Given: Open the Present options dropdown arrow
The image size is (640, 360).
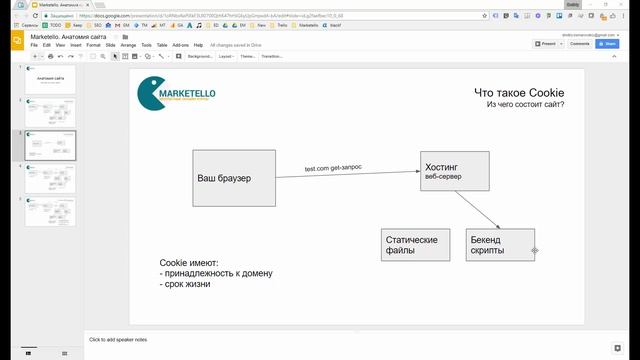Looking at the screenshot, I should 561,44.
